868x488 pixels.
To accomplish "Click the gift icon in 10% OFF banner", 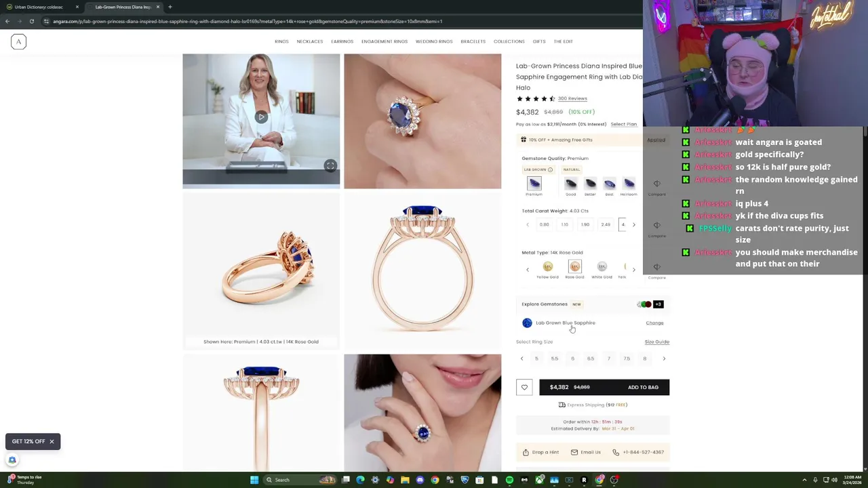I will 524,140.
